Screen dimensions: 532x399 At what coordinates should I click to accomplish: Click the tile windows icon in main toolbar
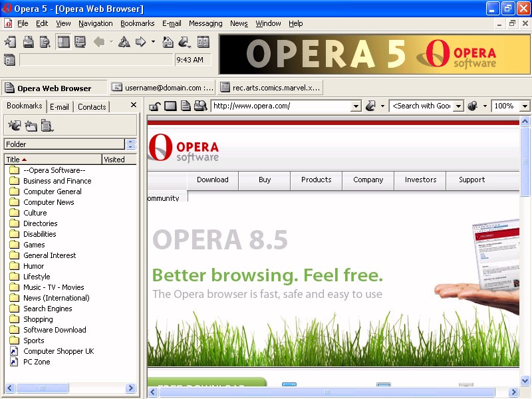pos(203,42)
